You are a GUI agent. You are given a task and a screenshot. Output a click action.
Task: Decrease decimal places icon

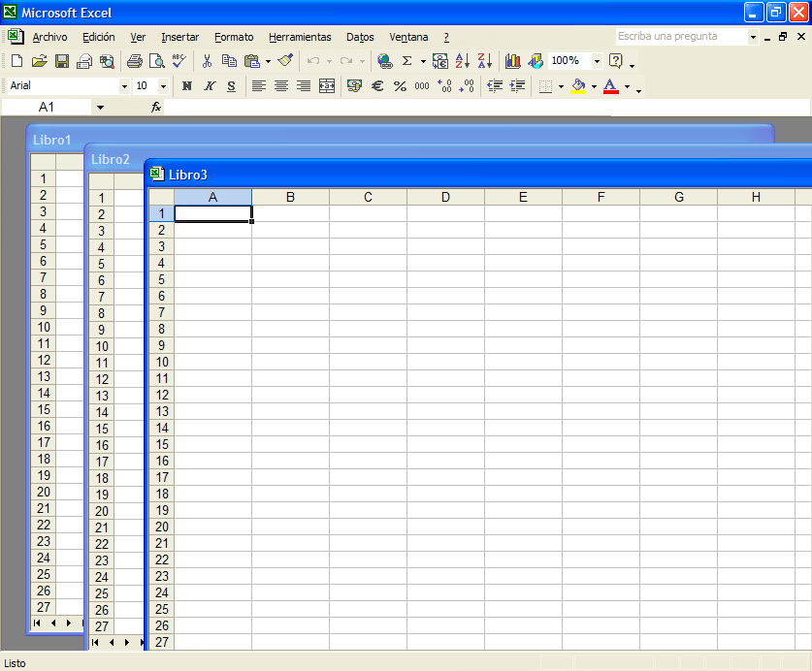[x=467, y=86]
